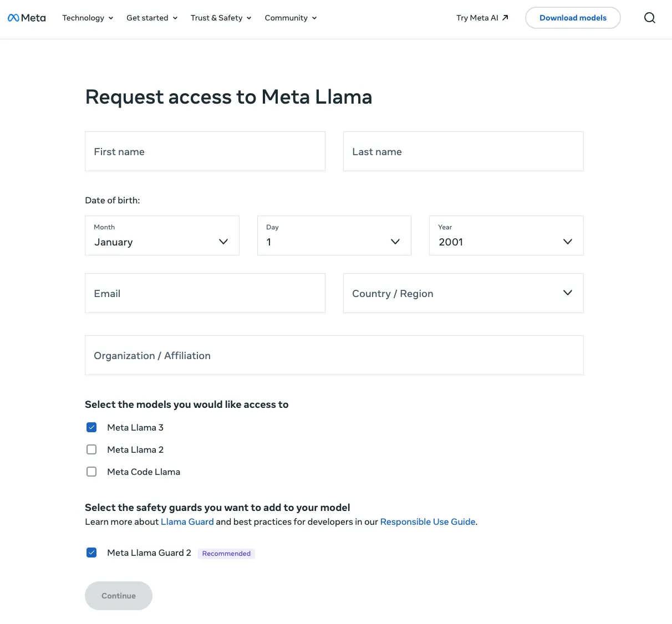This screenshot has height=624, width=672.
Task: Expand the Country / Region dropdown
Action: 464,293
